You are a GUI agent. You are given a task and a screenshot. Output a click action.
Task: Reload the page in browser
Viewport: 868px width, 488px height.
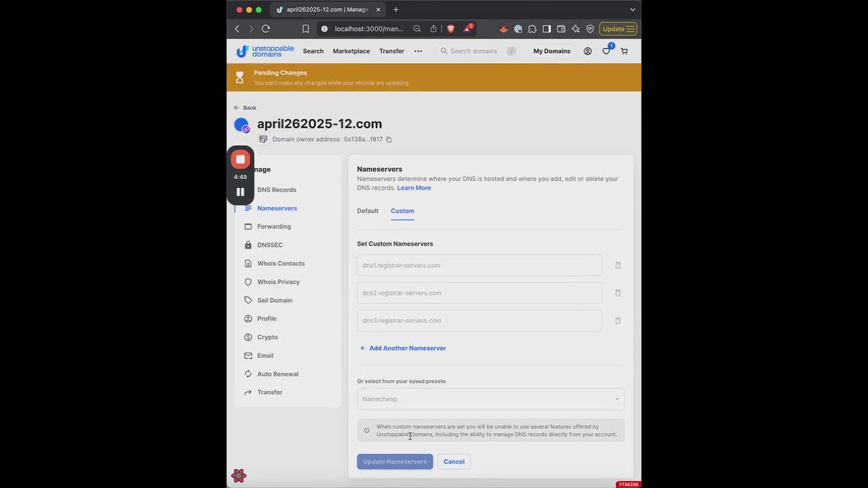[x=266, y=28]
